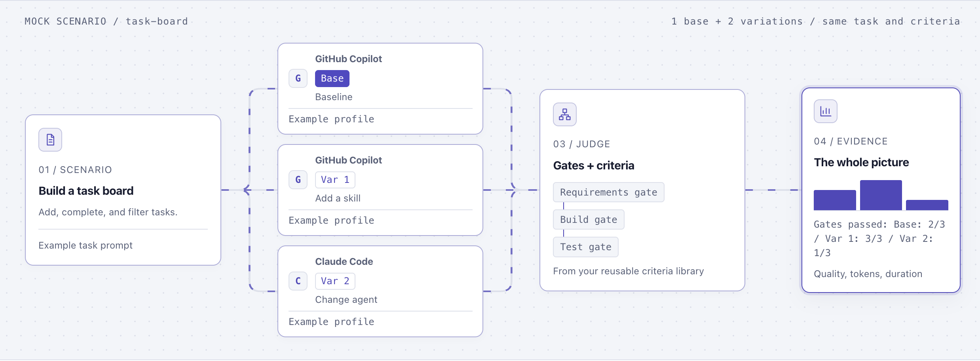Click the G avatar beside Var 1 badge
Image resolution: width=980 pixels, height=361 pixels.
tap(298, 180)
